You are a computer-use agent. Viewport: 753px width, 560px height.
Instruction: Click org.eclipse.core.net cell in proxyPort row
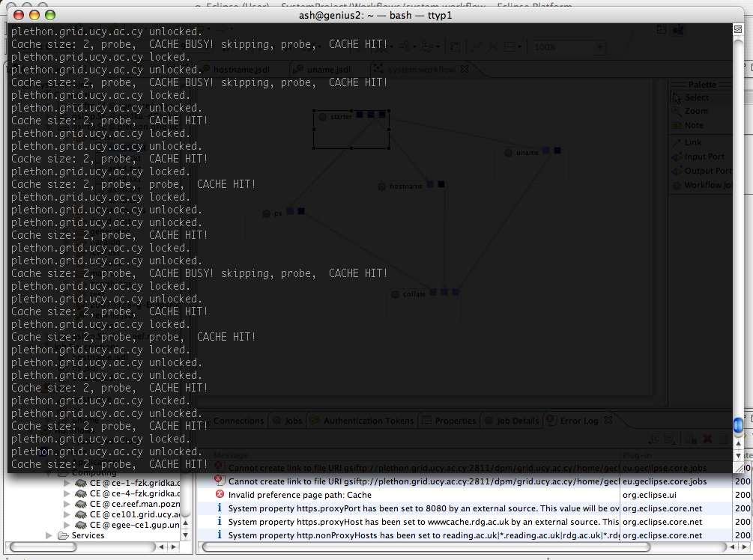tap(662, 508)
